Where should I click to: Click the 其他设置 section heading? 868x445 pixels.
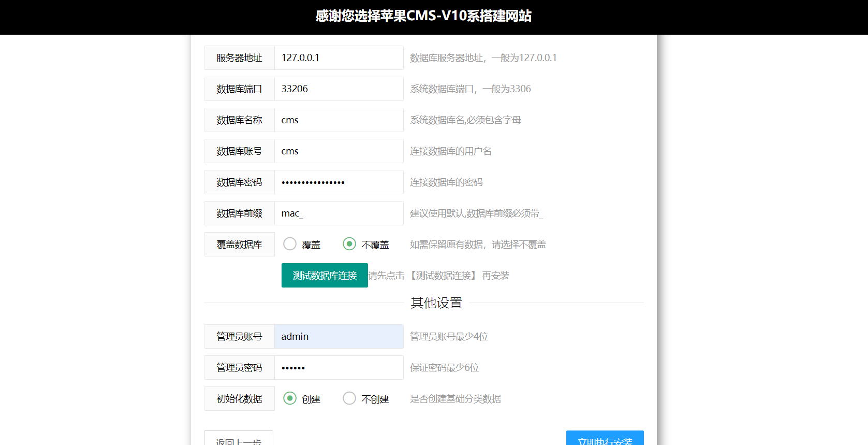[436, 303]
